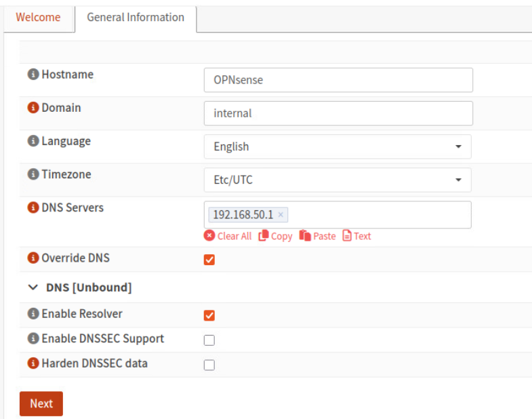Click the Text document icon
This screenshot has height=419, width=532.
pos(347,236)
